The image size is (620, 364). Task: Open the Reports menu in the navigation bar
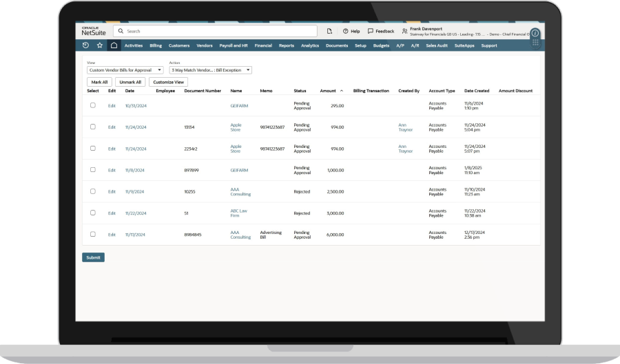point(287,45)
